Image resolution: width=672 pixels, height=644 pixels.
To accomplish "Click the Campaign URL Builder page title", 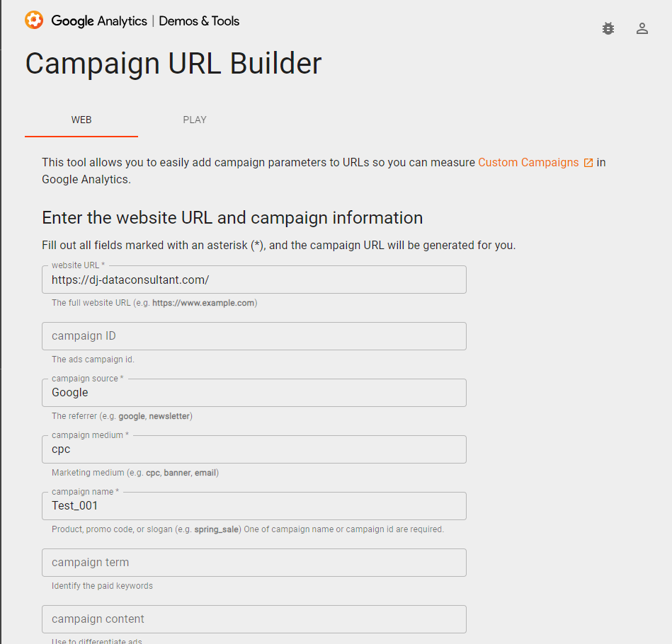I will [173, 64].
